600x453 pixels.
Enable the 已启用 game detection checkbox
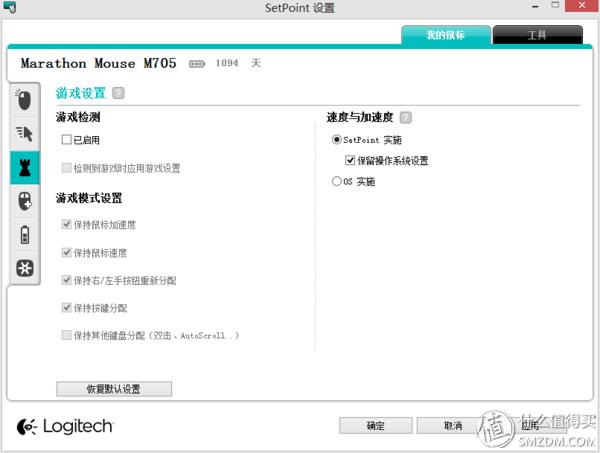pyautogui.click(x=66, y=140)
